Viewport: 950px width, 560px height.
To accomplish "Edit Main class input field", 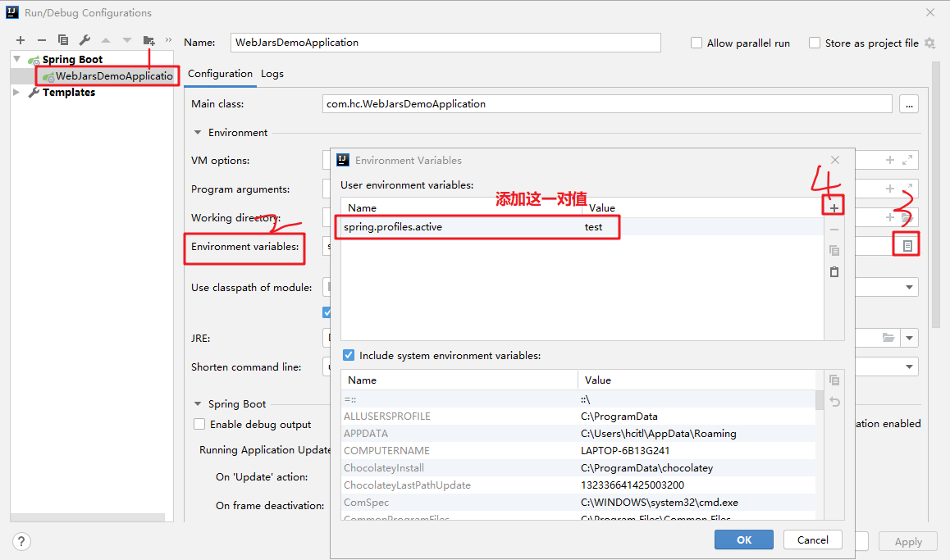I will click(607, 104).
